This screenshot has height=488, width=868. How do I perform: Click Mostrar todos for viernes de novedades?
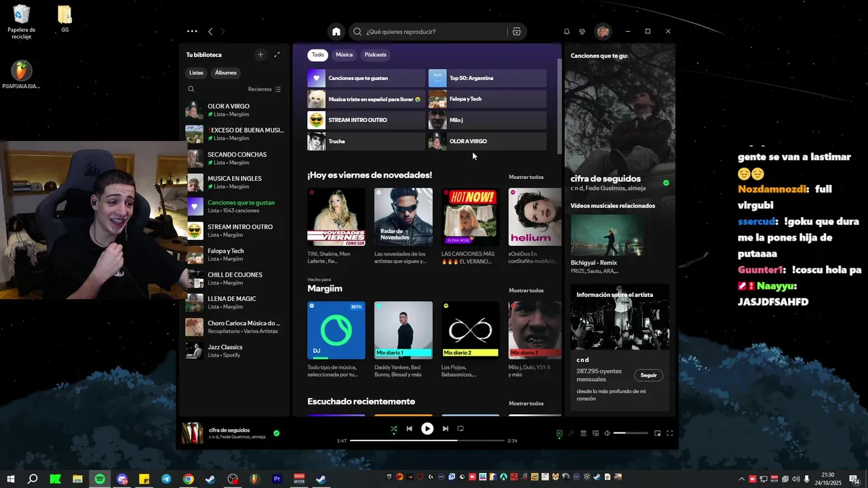point(526,177)
